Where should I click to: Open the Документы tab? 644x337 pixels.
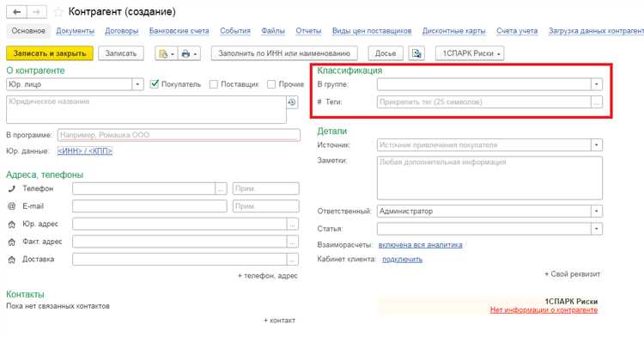click(76, 31)
